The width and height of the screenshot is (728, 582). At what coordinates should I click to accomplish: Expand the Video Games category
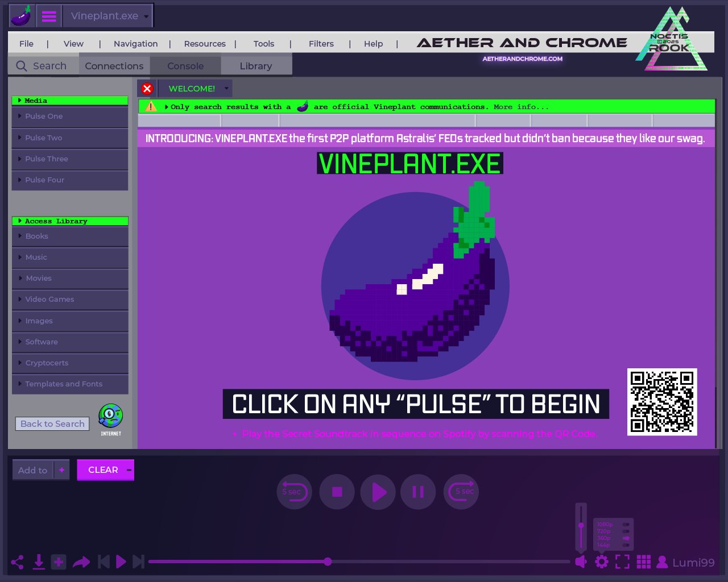coord(70,300)
